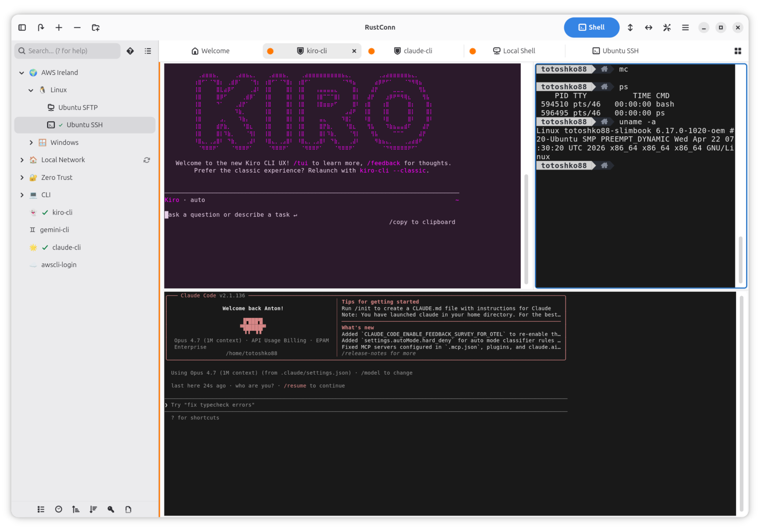Viewport: 760px width, 532px height.
Task: Toggle the sidebar panel visibility icon
Action: pos(22,27)
